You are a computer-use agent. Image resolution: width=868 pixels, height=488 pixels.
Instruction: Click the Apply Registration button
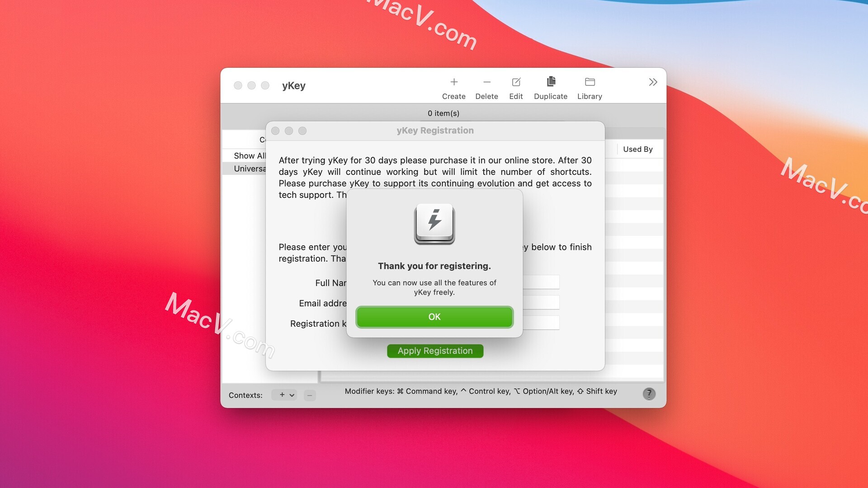[x=434, y=351]
